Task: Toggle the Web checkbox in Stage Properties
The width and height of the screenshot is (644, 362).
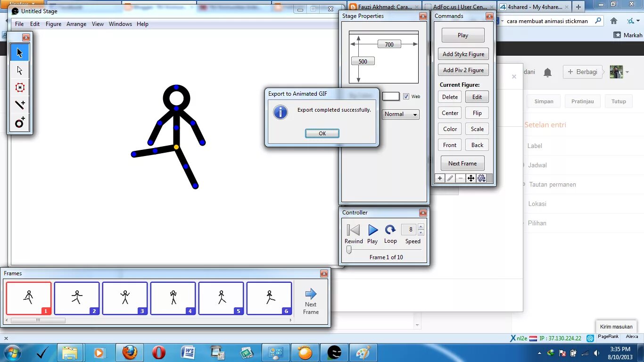Action: click(x=406, y=96)
